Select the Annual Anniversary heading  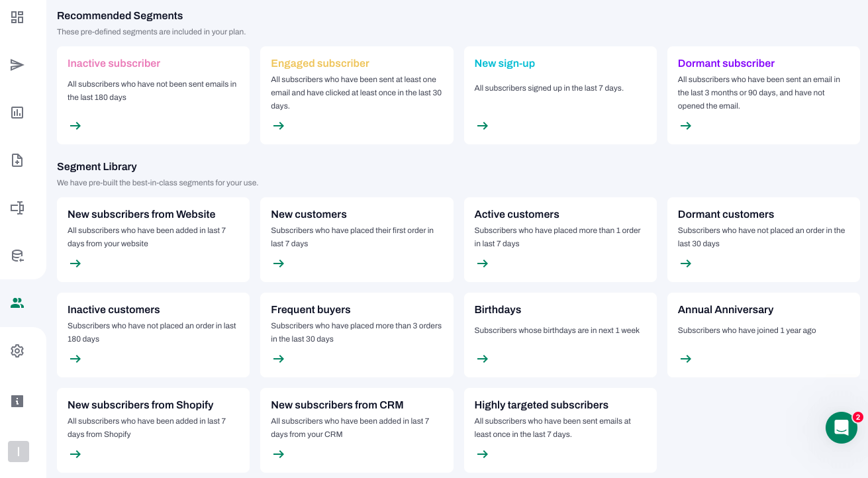(726, 310)
